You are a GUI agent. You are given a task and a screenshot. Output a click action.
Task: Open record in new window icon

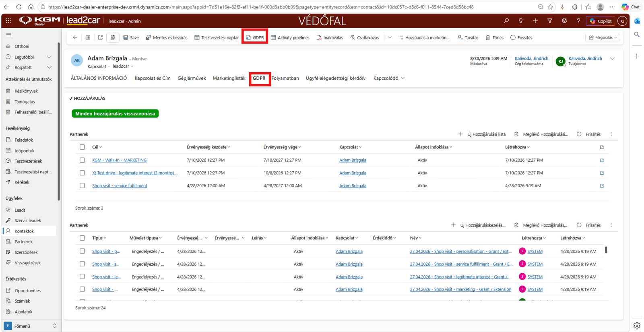100,37
